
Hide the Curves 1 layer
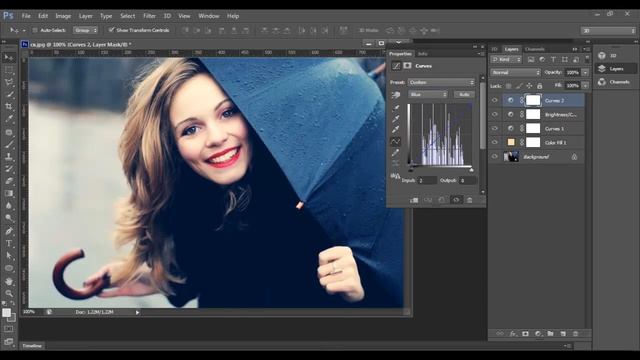[495, 129]
